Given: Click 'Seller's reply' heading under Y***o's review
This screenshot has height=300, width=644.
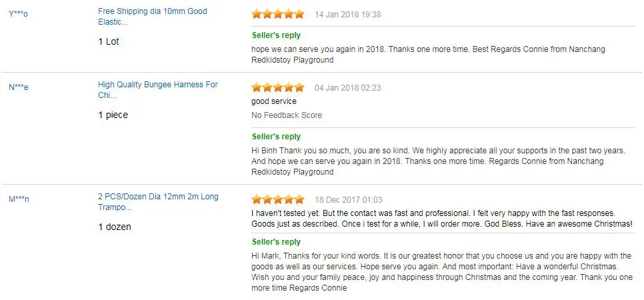Looking at the screenshot, I should coord(276,35).
